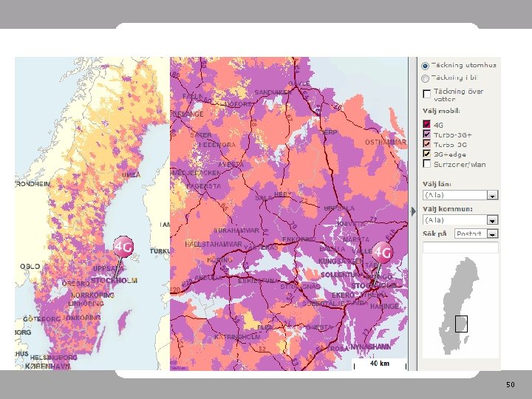Click the OSLO label on overview map
This screenshot has width=532, height=399.
click(30, 266)
